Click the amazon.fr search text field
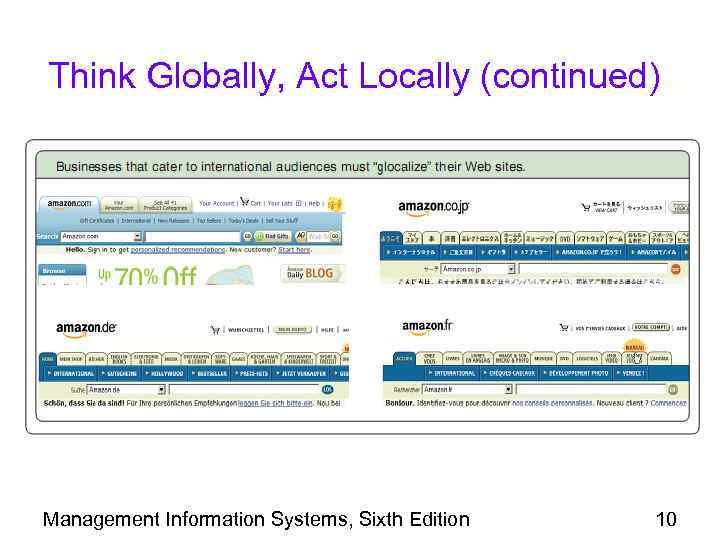Screen dimensions: 720x540 pyautogui.click(x=591, y=390)
